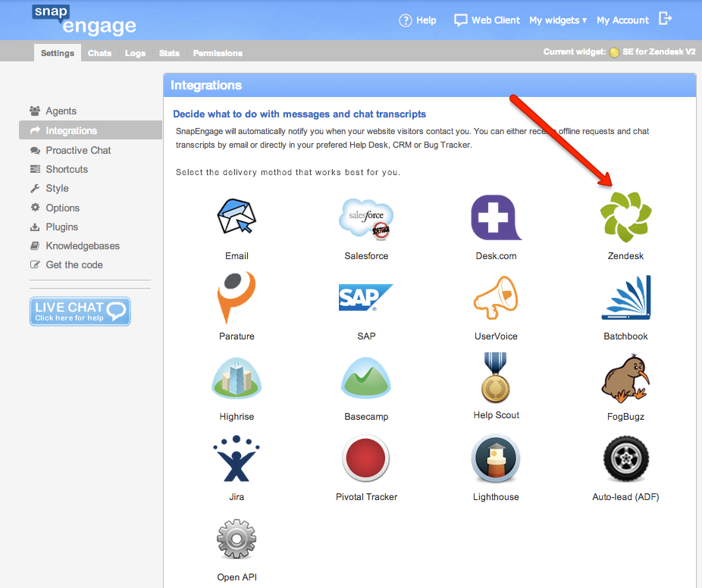Expand the My widgets dropdown
This screenshot has width=702, height=588.
(x=558, y=20)
